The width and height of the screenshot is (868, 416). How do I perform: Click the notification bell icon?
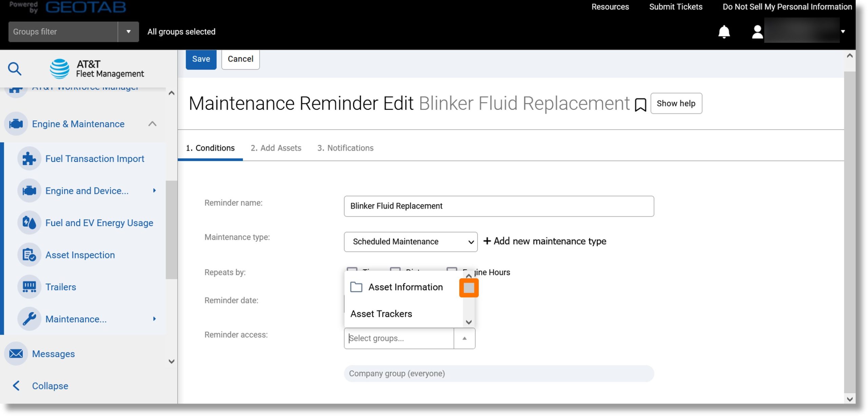[724, 32]
